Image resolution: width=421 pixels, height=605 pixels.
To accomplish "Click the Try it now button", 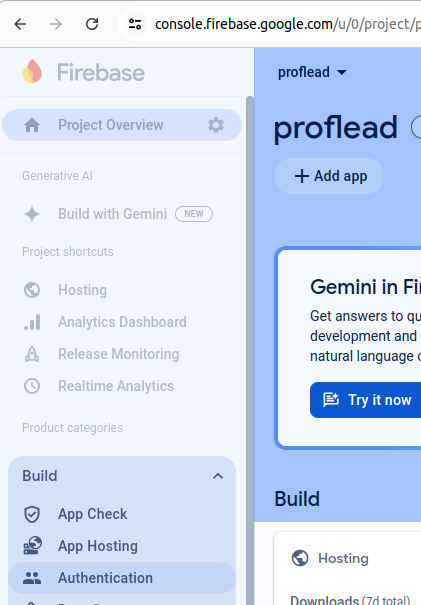I will (x=365, y=400).
